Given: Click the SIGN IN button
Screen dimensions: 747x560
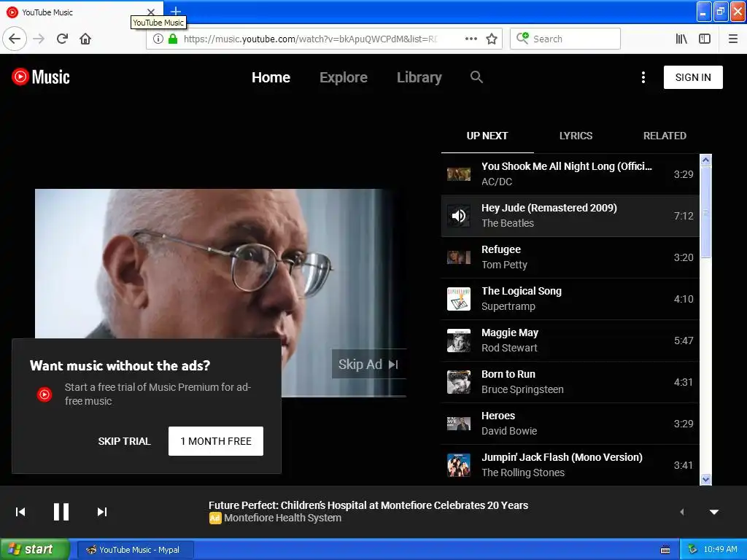Looking at the screenshot, I should click(693, 77).
